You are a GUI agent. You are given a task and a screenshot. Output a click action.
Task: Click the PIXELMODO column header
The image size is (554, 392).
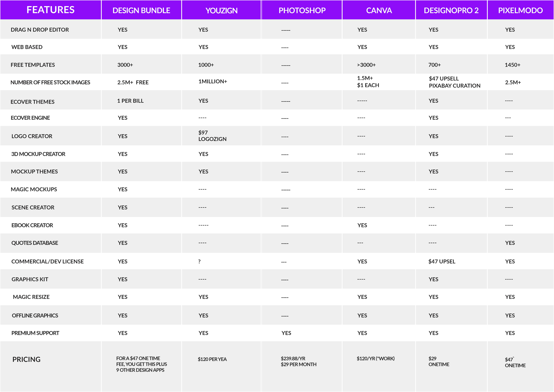coord(520,10)
